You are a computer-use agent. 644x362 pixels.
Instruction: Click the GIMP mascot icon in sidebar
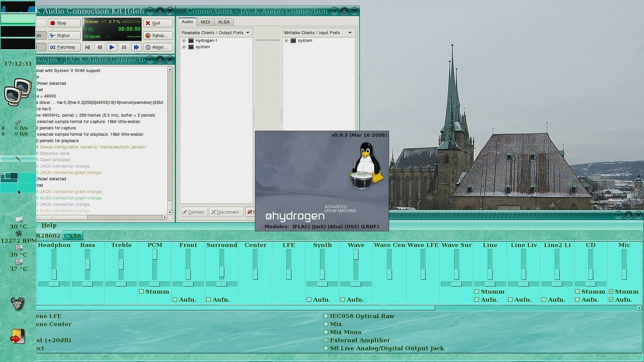(x=18, y=304)
